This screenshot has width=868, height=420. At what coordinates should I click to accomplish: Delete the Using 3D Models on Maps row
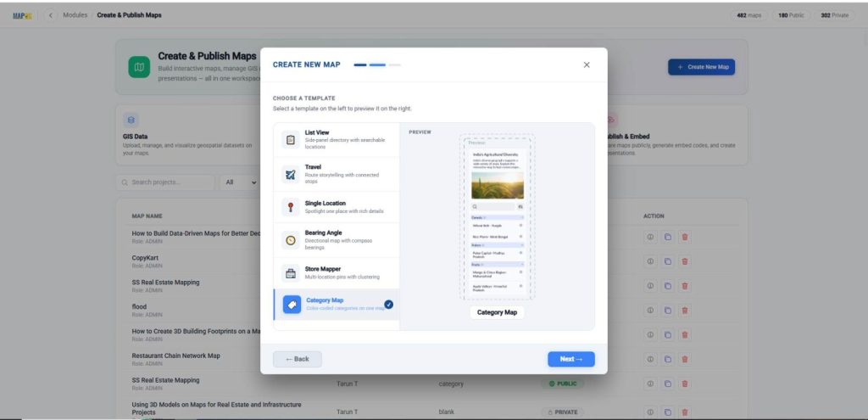[685, 412]
